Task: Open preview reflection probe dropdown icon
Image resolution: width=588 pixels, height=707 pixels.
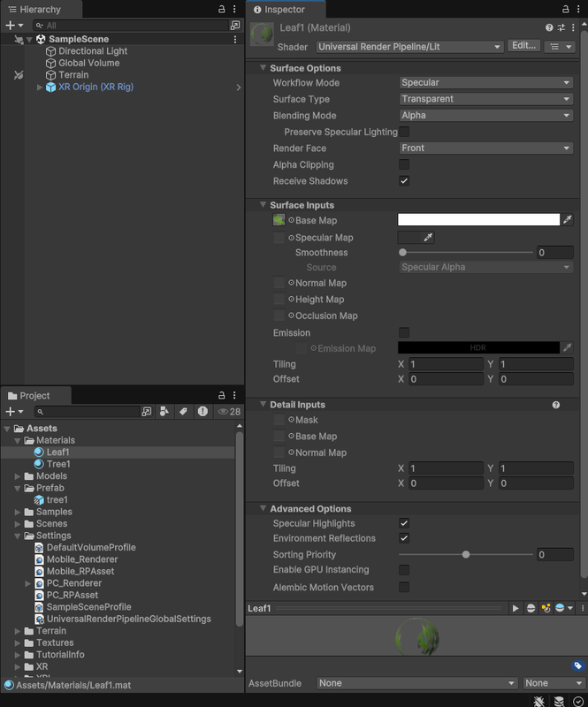Action: (564, 608)
